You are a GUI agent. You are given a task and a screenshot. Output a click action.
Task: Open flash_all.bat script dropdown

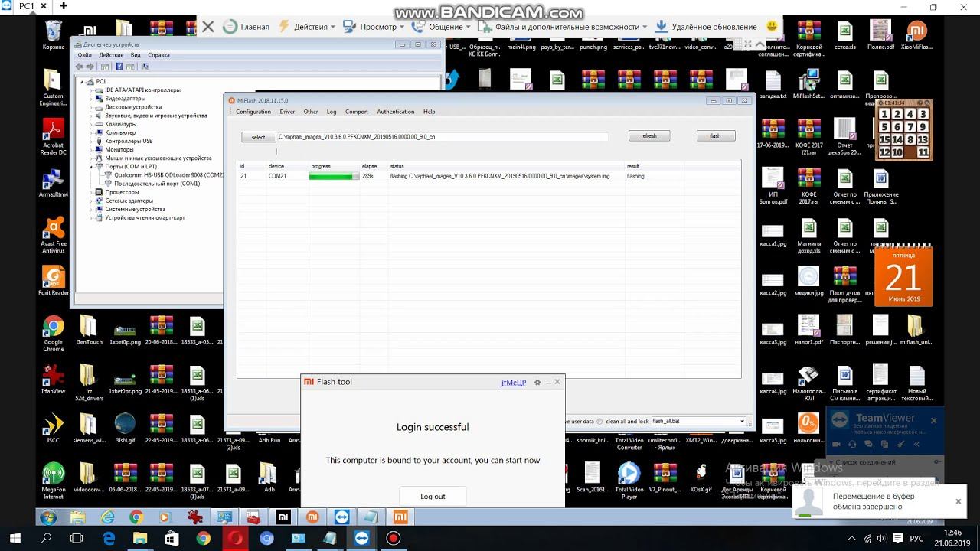click(742, 422)
